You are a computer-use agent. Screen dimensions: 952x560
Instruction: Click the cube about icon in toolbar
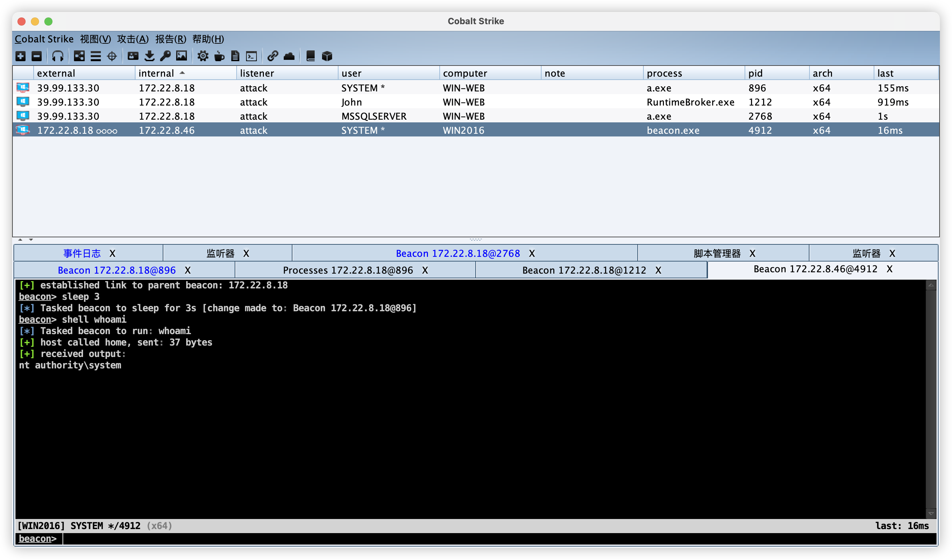pos(327,56)
